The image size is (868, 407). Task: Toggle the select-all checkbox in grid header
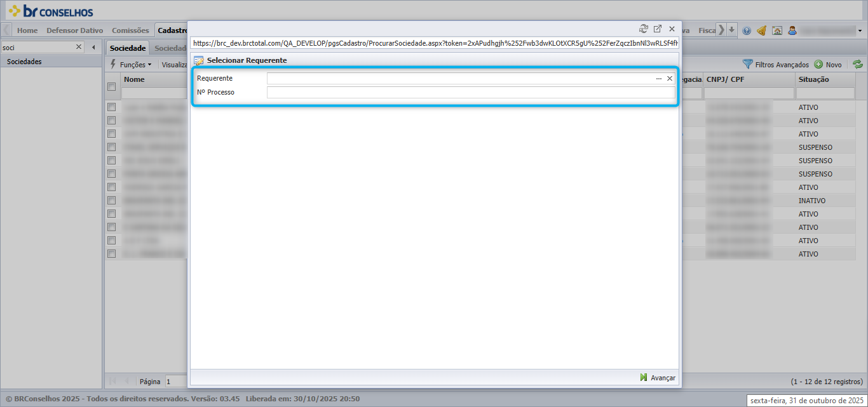111,86
